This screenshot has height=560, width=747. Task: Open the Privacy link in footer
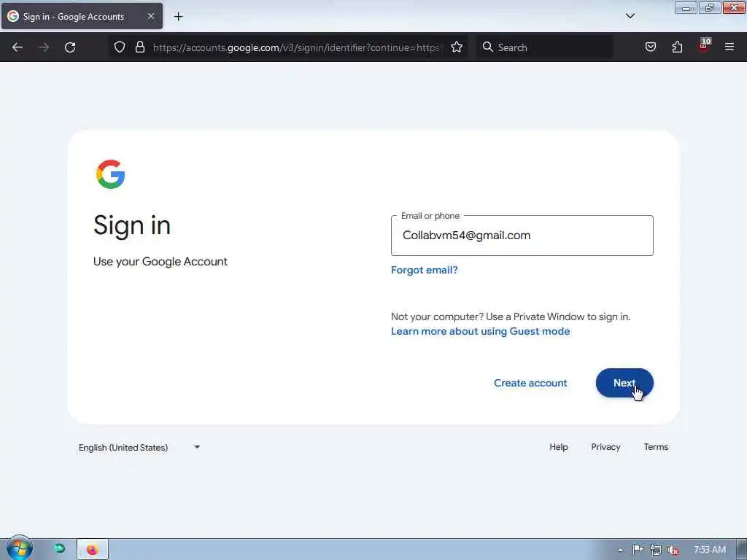[x=605, y=447]
